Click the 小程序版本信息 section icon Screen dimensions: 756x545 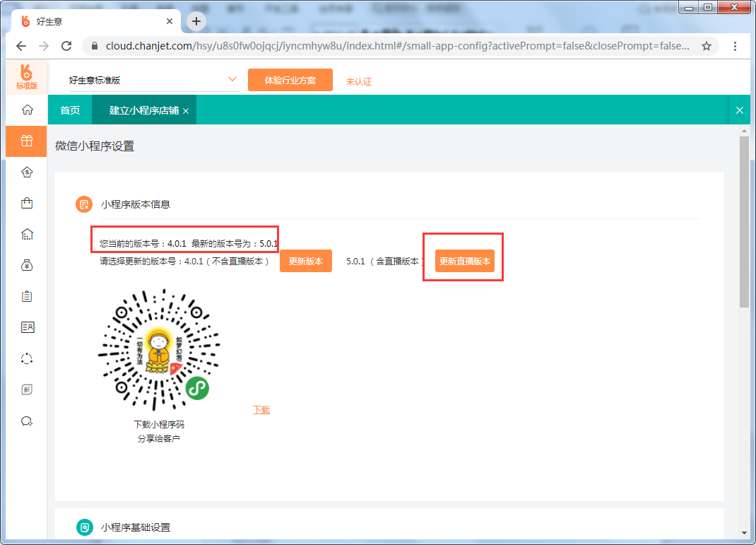[84, 204]
